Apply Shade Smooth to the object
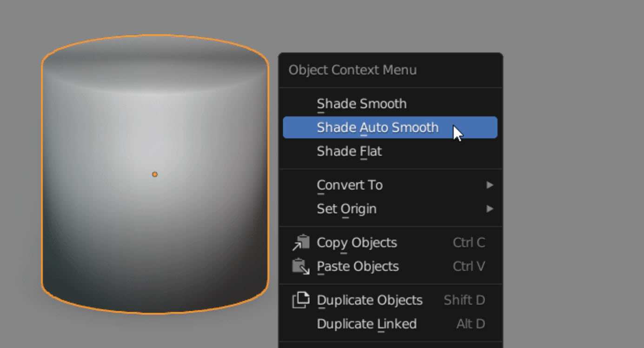This screenshot has width=644, height=348. (361, 103)
